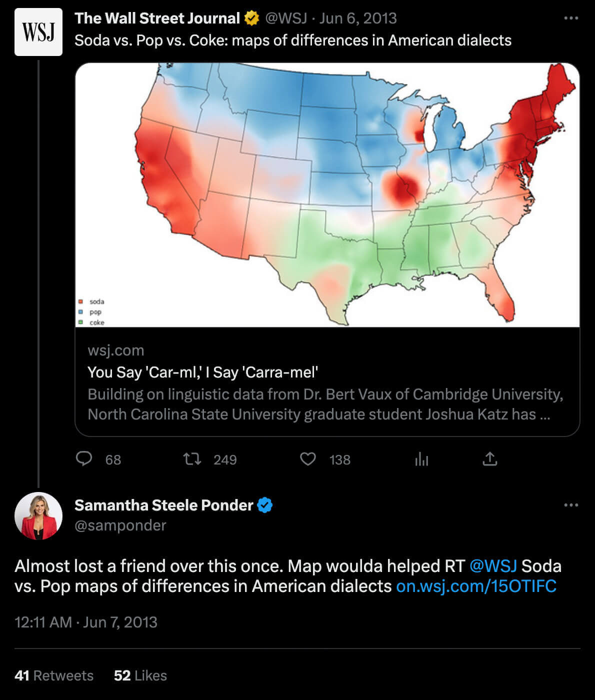The width and height of the screenshot is (595, 700).
Task: Click the @samponder handle
Action: pyautogui.click(x=120, y=525)
